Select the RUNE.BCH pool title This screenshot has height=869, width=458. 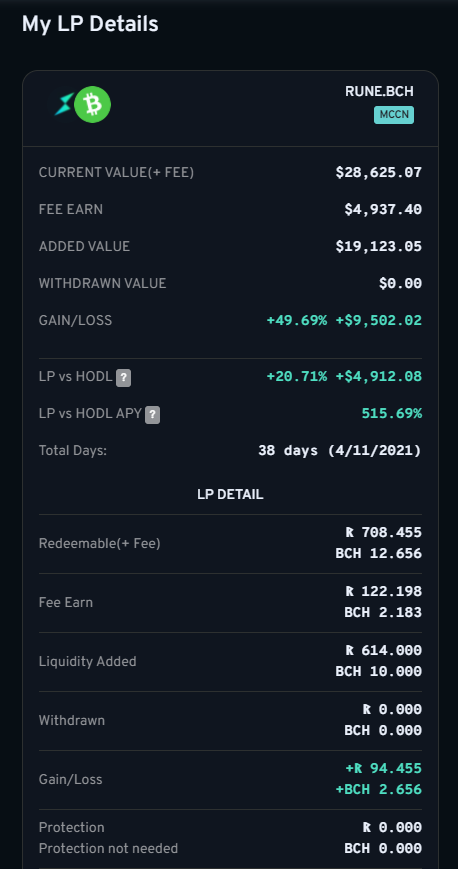379,92
